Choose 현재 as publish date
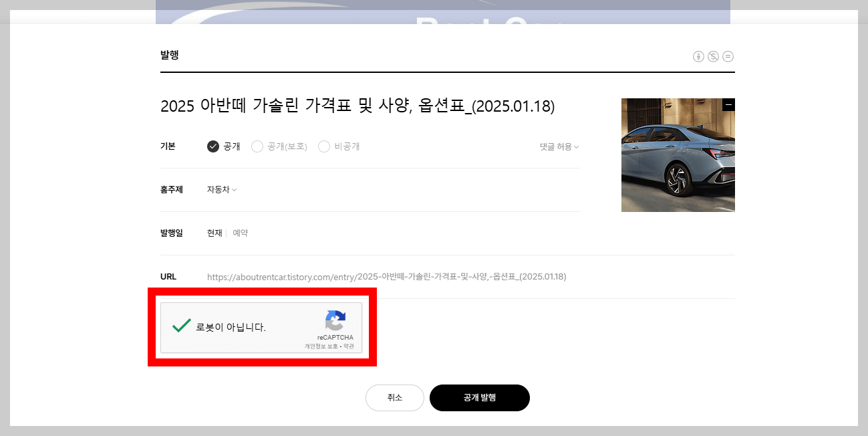This screenshot has width=868, height=436. [x=214, y=233]
